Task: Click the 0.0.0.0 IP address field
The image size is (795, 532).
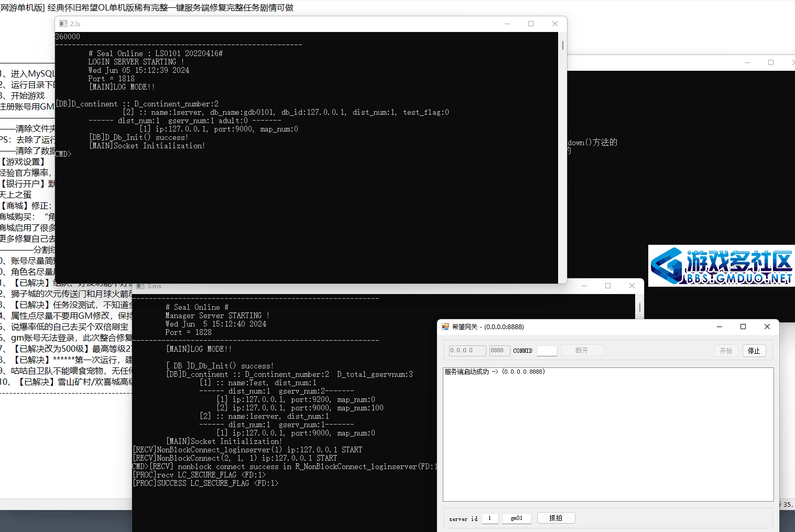Action: click(467, 351)
